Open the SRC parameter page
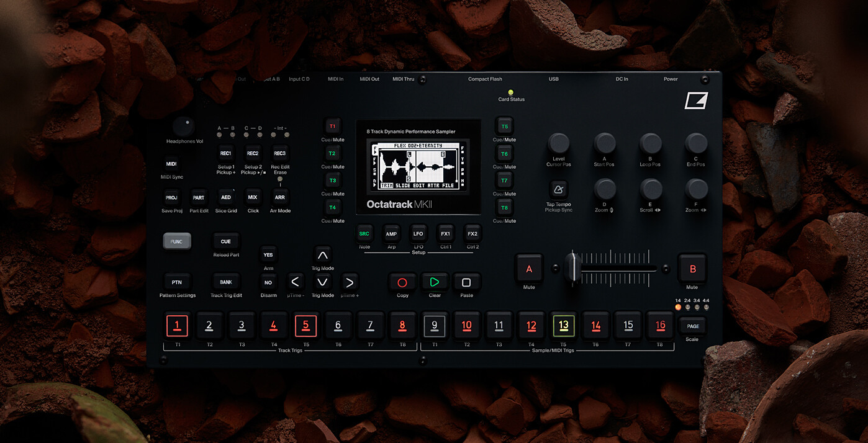This screenshot has width=868, height=443. [x=364, y=234]
